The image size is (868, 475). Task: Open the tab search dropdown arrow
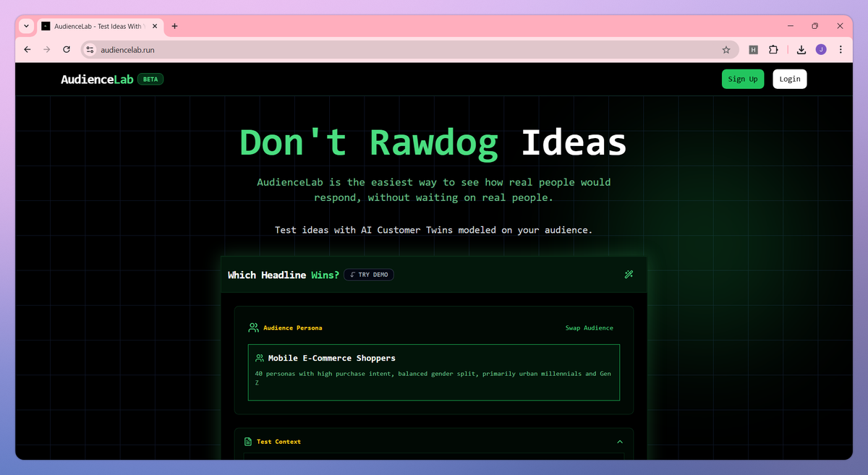[26, 26]
